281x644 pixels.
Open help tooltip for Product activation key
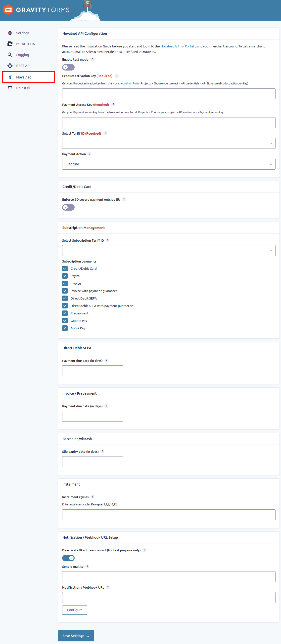[117, 76]
